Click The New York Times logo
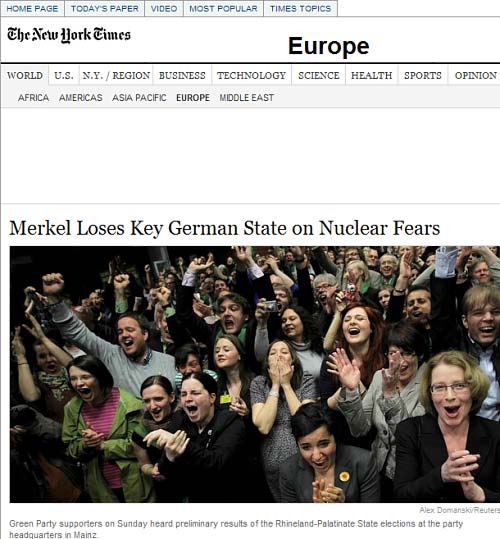The height and width of the screenshot is (539, 500). coord(69,35)
